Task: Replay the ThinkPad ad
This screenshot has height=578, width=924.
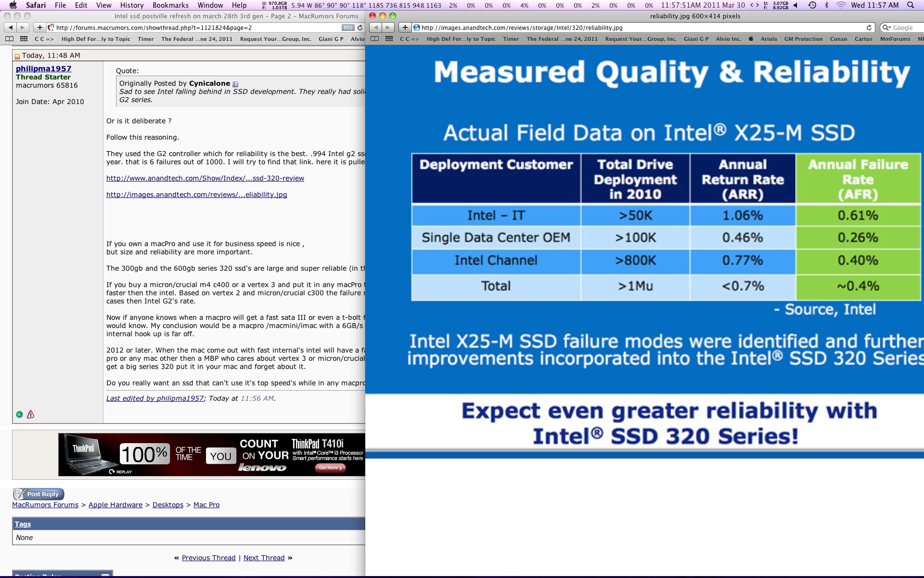Action: tap(120, 472)
